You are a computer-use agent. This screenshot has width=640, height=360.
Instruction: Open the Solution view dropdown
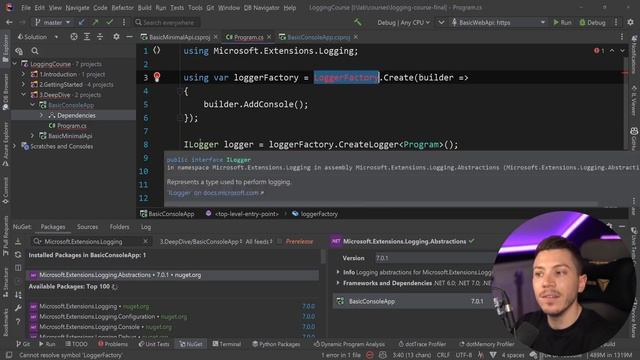pos(38,37)
